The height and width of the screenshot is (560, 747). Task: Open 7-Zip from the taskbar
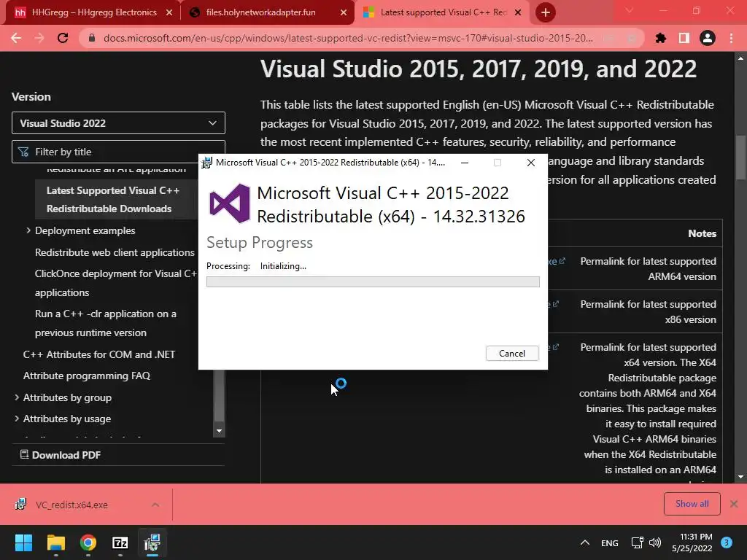coord(120,542)
